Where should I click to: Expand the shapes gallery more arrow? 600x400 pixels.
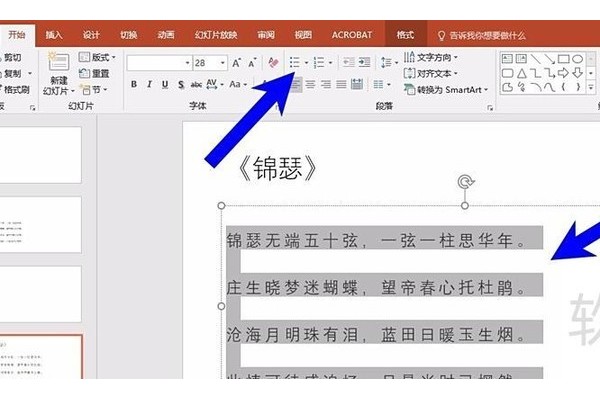coord(591,87)
